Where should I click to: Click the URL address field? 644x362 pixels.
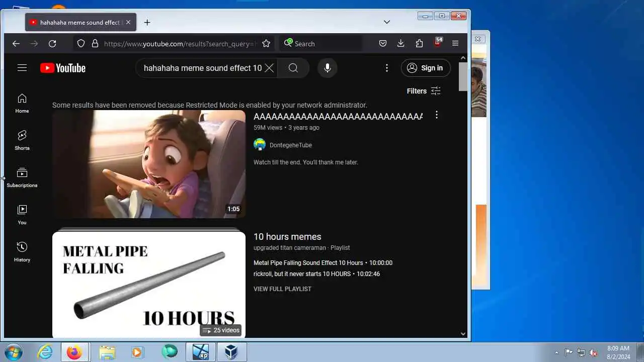180,44
